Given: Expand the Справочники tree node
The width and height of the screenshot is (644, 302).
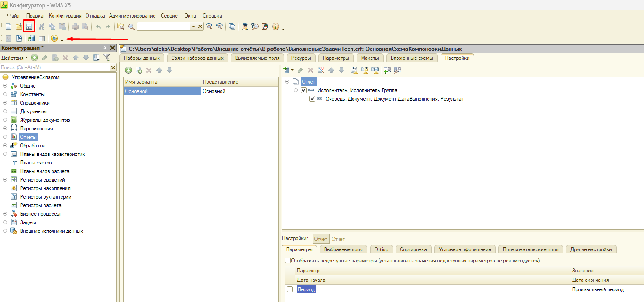Looking at the screenshot, I should tap(5, 103).
